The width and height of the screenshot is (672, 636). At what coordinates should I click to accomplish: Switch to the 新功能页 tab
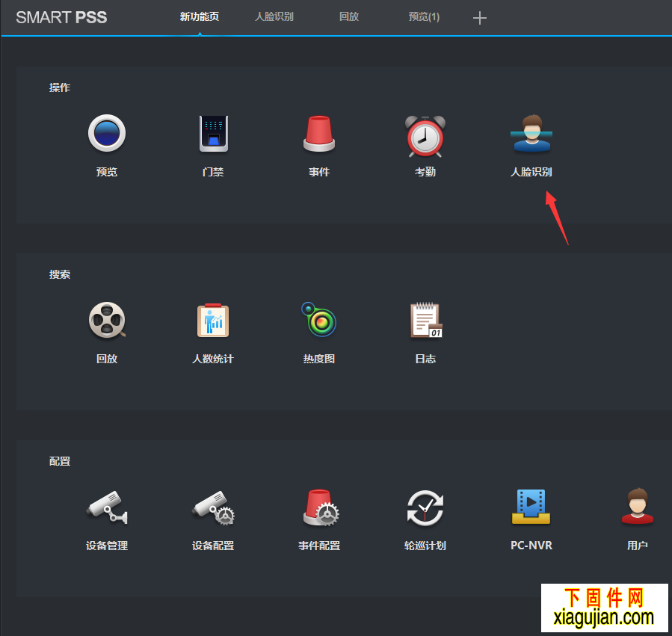tap(200, 16)
